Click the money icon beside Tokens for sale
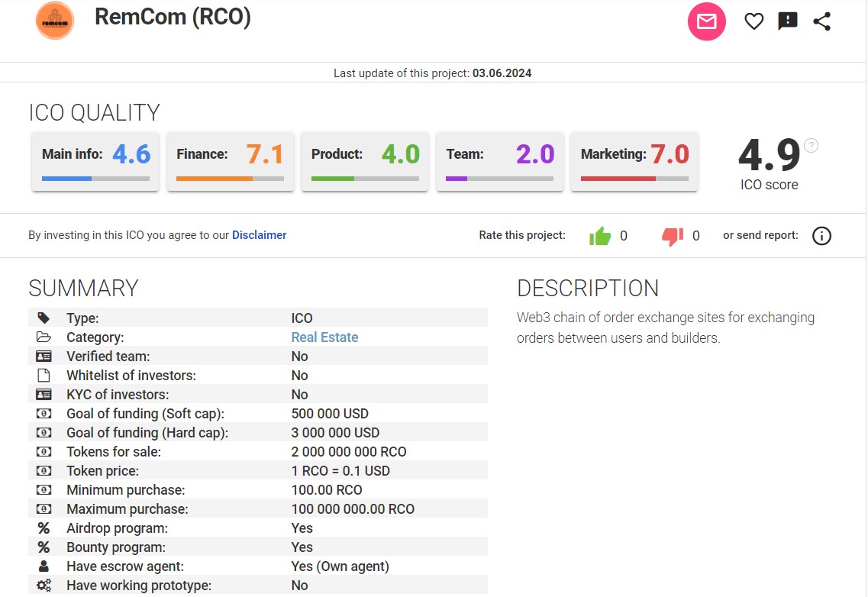Viewport: 868px width, 597px height. pos(44,452)
